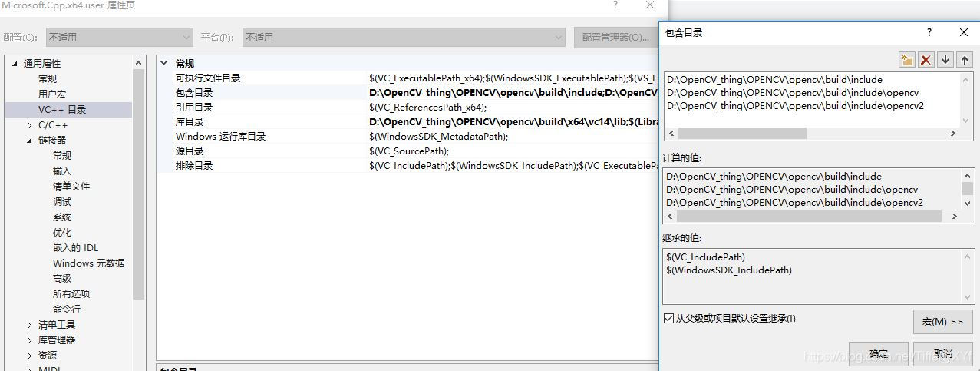The height and width of the screenshot is (371, 980).
Task: Uncheck 从父级或项目默认设置继承 checkbox
Action: click(x=668, y=319)
